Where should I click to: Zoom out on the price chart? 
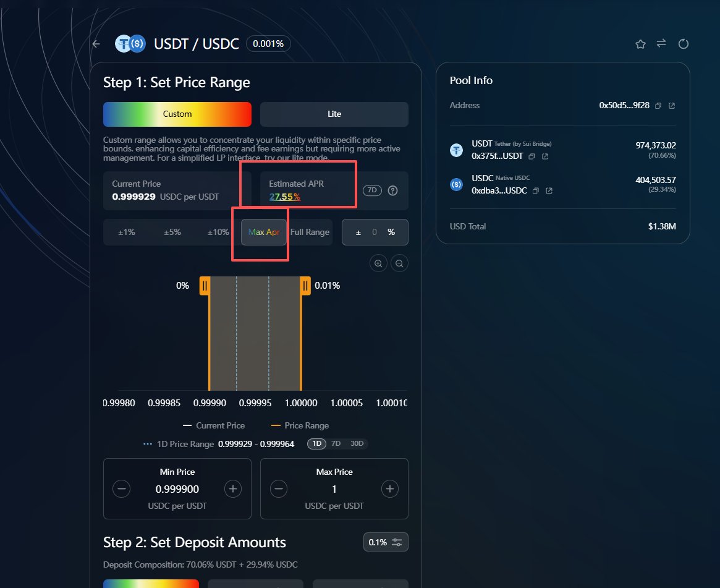[x=399, y=263]
